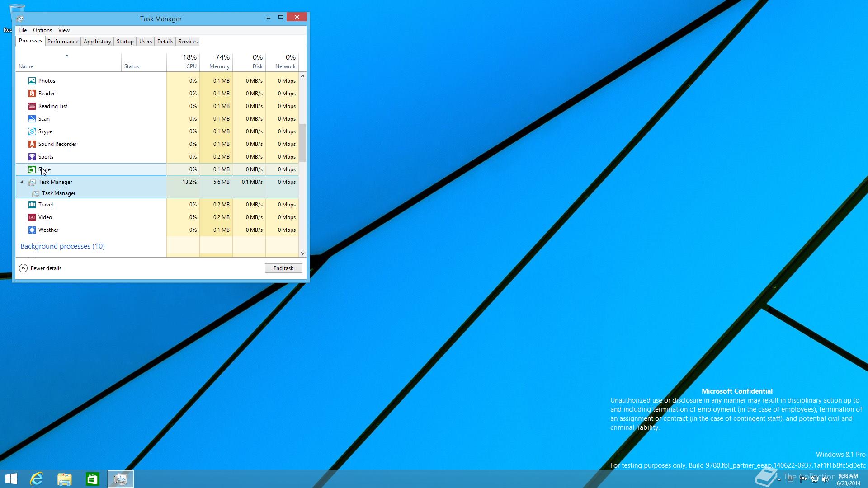Open the View menu
The width and height of the screenshot is (868, 488).
click(64, 30)
